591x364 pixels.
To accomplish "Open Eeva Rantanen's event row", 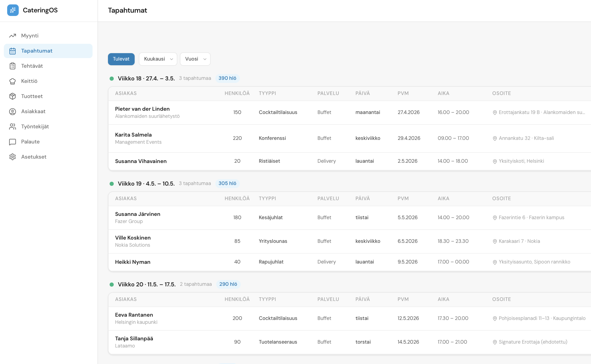I will click(x=134, y=315).
